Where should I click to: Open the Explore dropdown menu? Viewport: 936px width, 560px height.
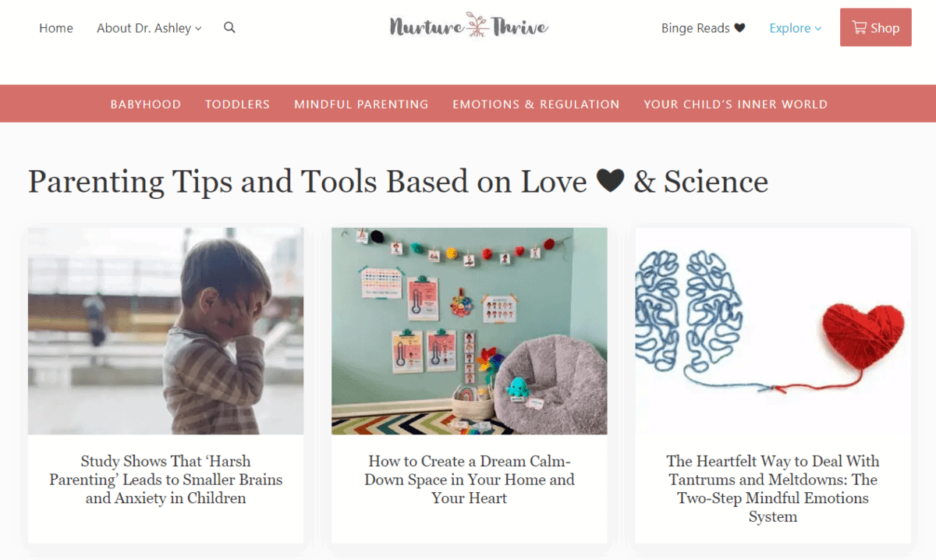tap(790, 28)
